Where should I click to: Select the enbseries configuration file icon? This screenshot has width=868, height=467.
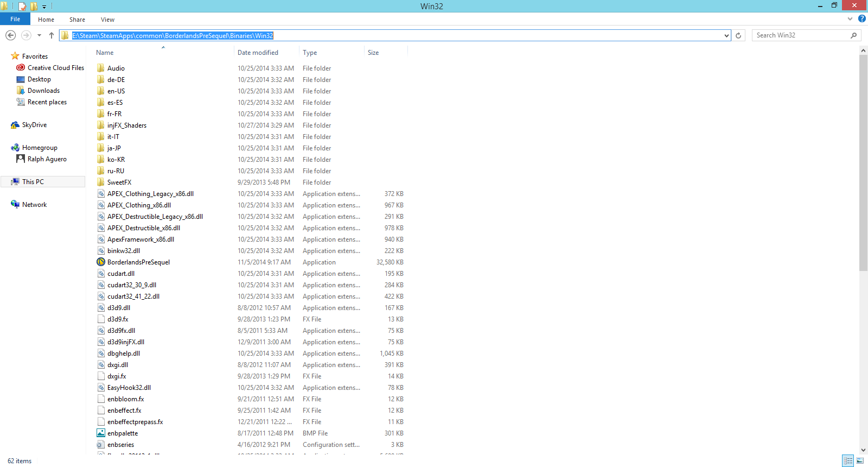[x=101, y=444]
